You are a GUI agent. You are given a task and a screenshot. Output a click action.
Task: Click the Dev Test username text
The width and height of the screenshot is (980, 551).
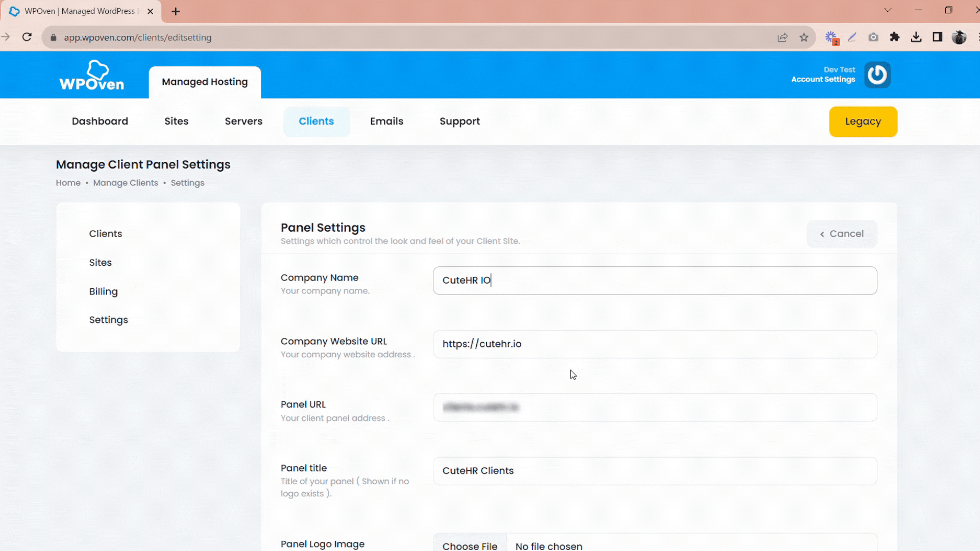tap(839, 70)
